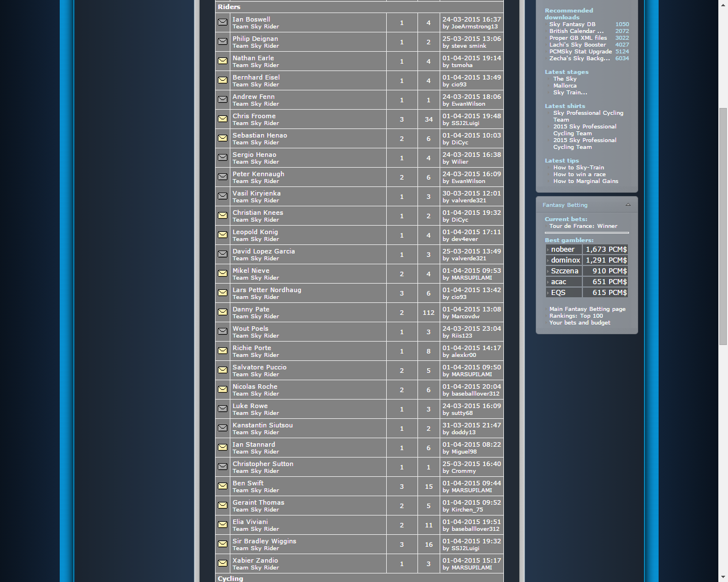Open last poster SSJ2Luigi in Chris Froome row
The height and width of the screenshot is (582, 728).
tap(465, 123)
